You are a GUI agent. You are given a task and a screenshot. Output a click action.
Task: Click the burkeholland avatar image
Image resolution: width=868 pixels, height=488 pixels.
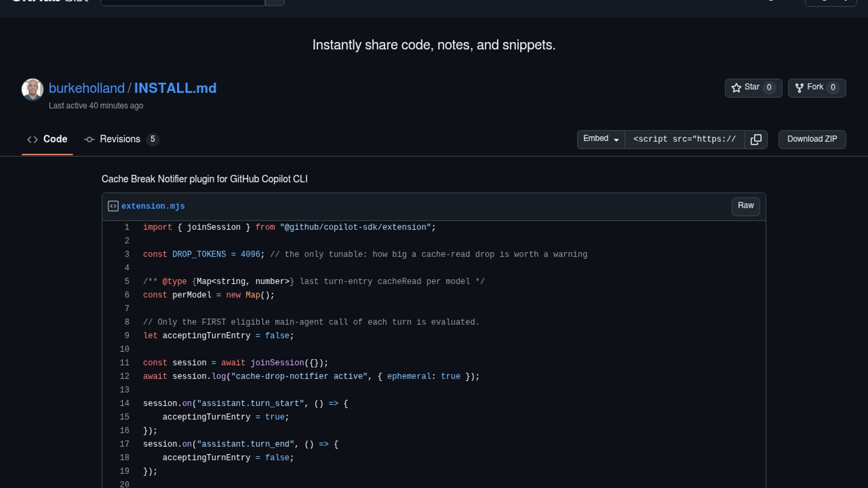tap(33, 89)
